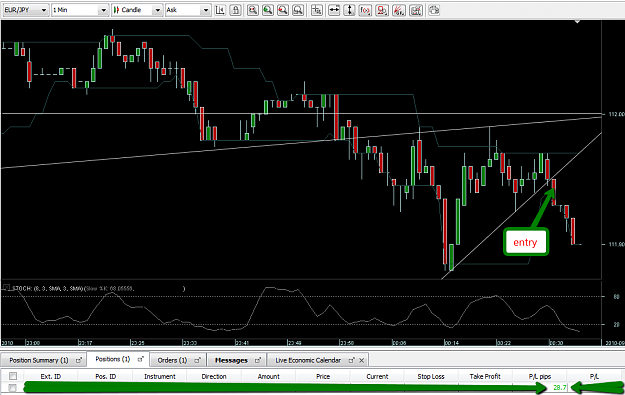The image size is (625, 395).
Task: Undock the Live Economic Calendar tab
Action: [x=351, y=360]
